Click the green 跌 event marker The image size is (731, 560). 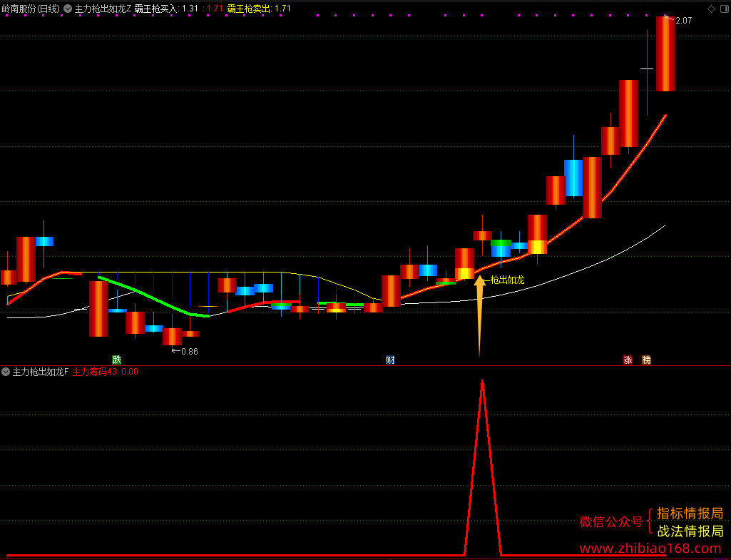(x=116, y=360)
